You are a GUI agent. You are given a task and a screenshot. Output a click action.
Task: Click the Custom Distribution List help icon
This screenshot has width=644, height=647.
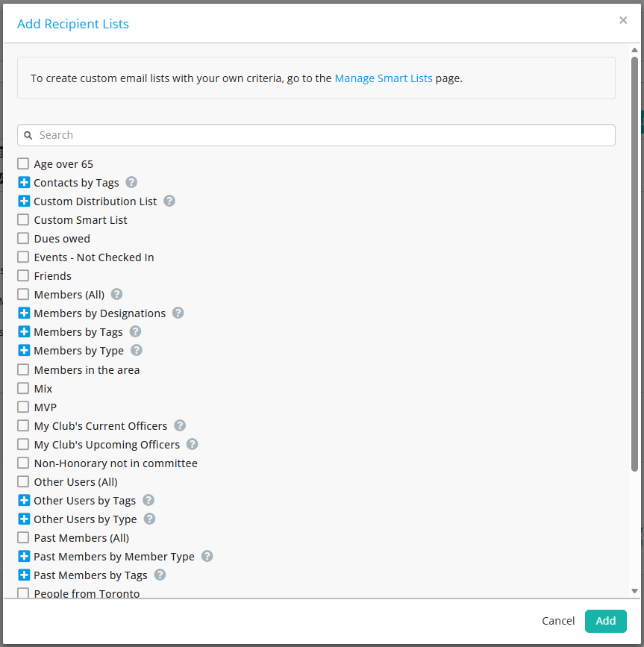[x=169, y=201]
